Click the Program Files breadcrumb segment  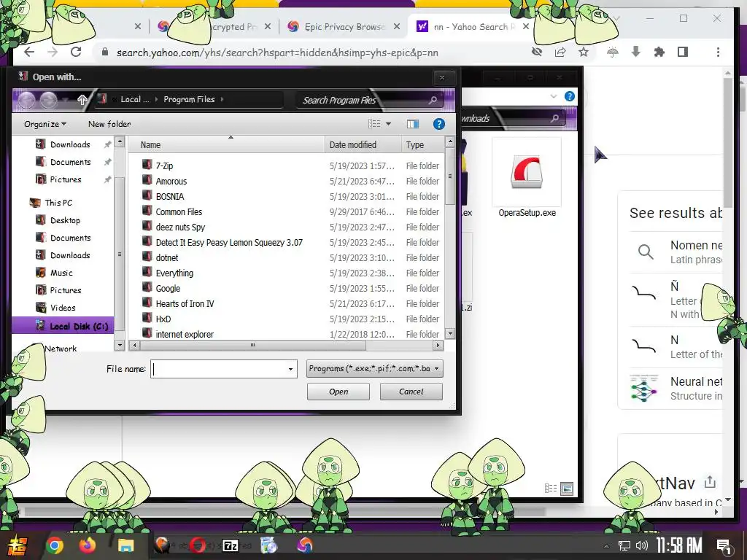point(189,99)
